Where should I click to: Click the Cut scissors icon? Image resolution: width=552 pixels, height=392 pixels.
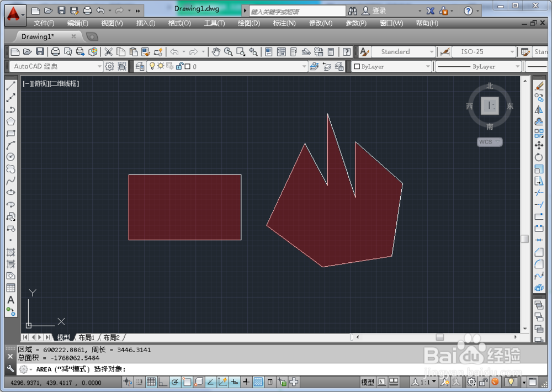point(108,52)
